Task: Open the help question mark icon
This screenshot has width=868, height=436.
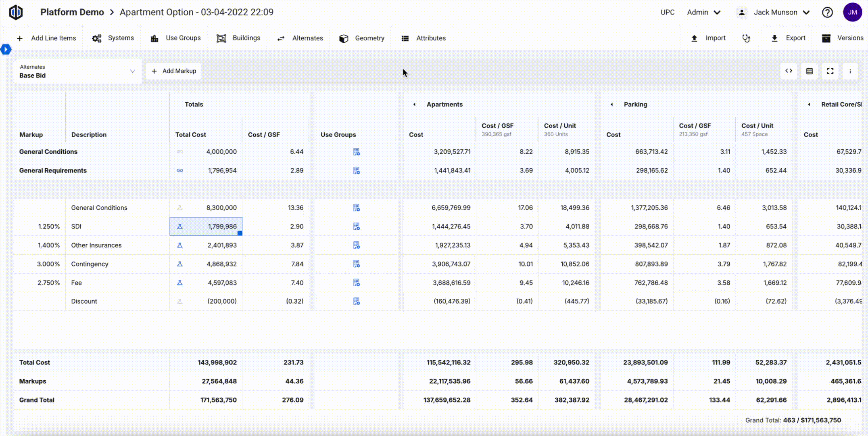Action: coord(827,13)
